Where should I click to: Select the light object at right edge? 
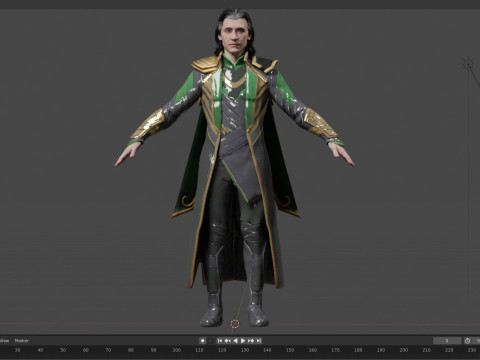(x=469, y=63)
